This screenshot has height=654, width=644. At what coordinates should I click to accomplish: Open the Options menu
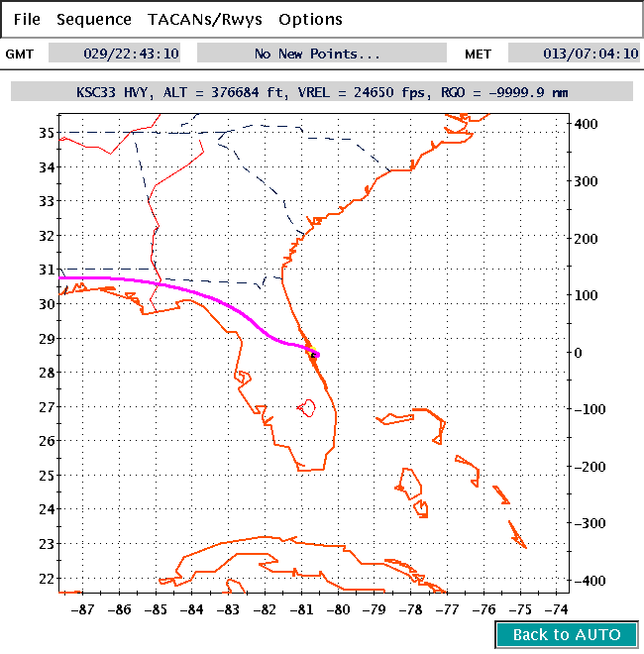pyautogui.click(x=310, y=19)
